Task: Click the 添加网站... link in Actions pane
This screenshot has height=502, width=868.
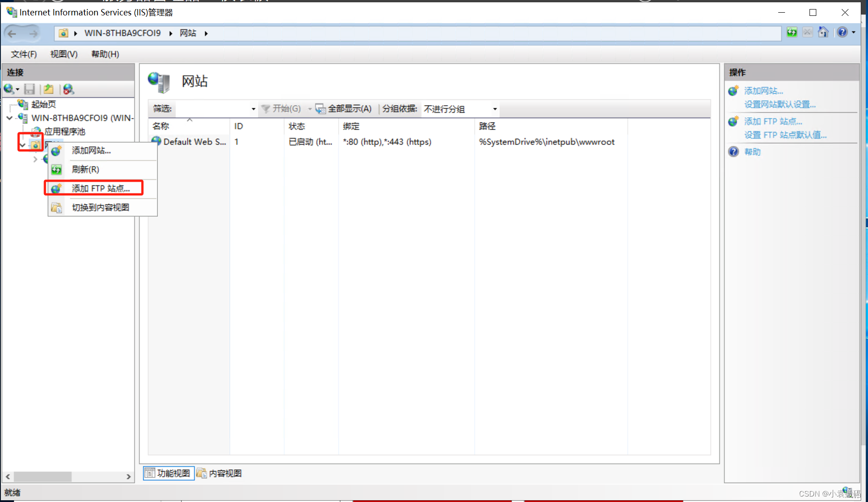Action: pos(763,91)
